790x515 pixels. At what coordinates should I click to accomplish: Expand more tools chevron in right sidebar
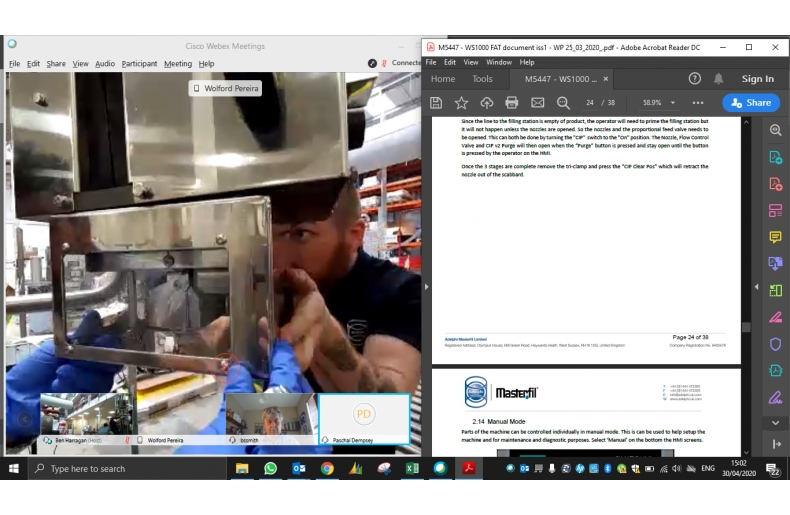point(775,423)
